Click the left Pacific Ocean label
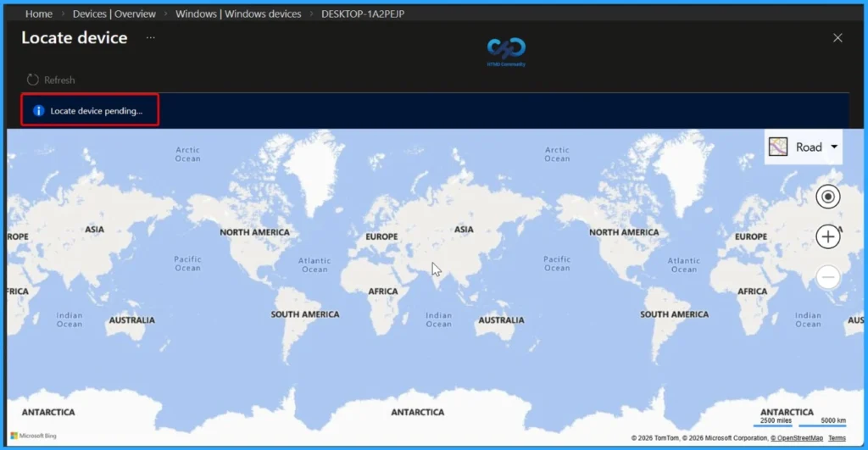This screenshot has width=868, height=450. pos(187,264)
